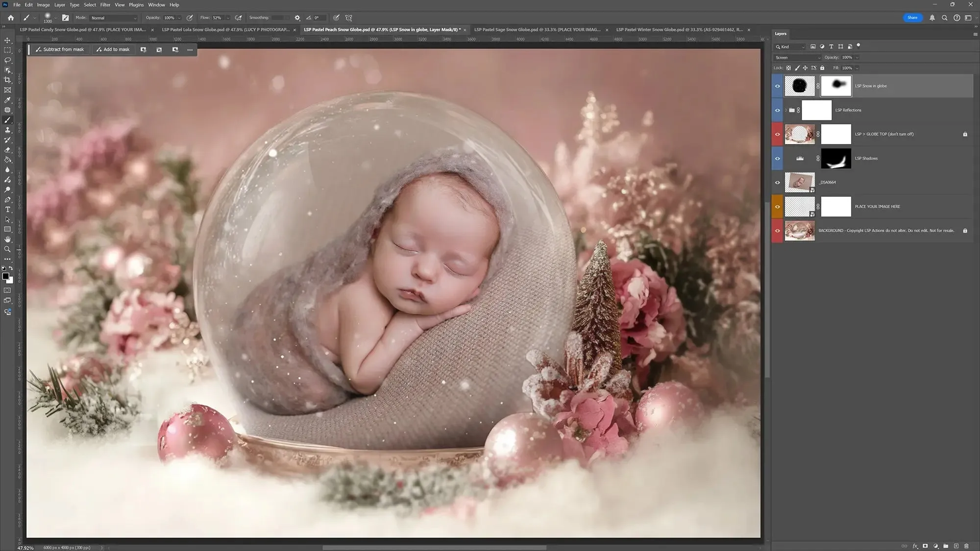
Task: Hide the LSP Reflections group
Action: [x=777, y=110]
